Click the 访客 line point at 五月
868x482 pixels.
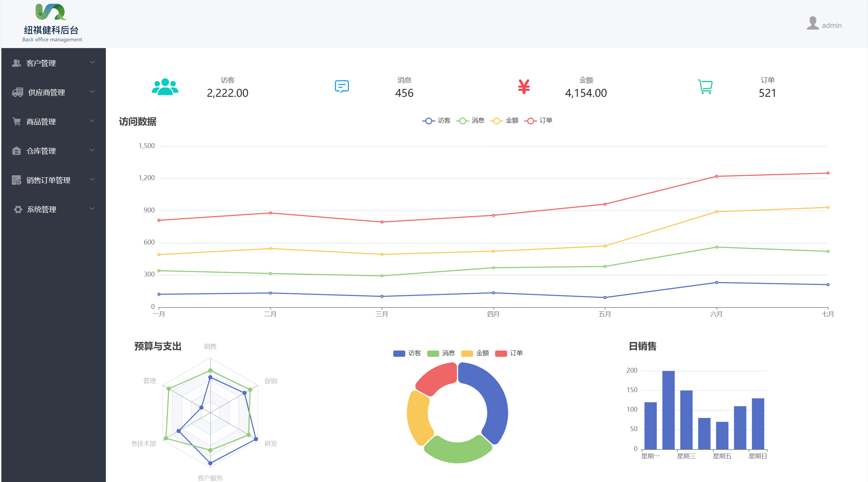pyautogui.click(x=605, y=297)
